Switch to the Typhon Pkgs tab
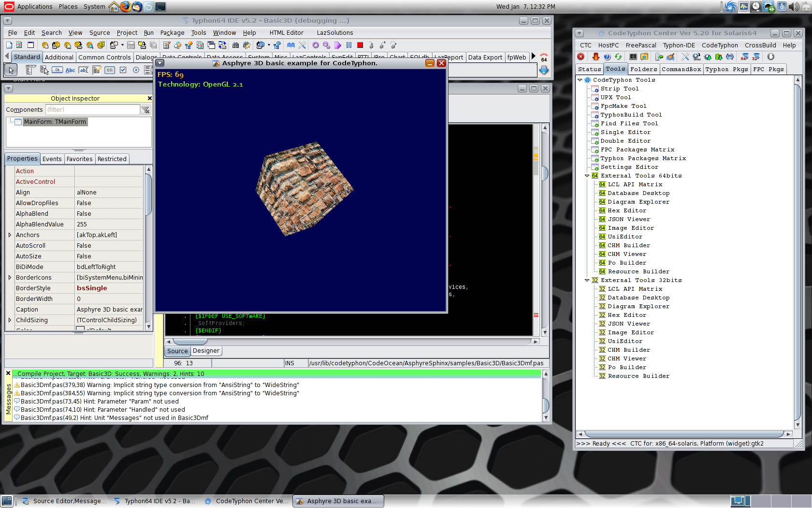Image resolution: width=812 pixels, height=508 pixels. click(726, 69)
